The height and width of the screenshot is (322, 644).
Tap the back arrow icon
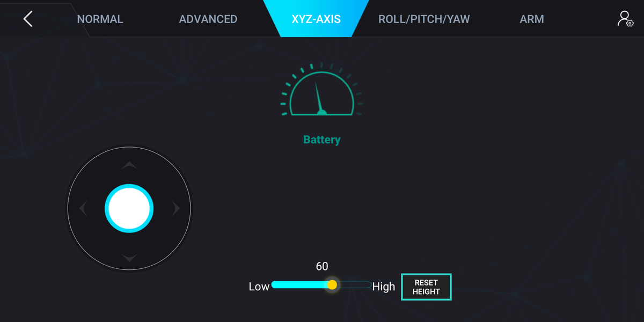coord(28,19)
